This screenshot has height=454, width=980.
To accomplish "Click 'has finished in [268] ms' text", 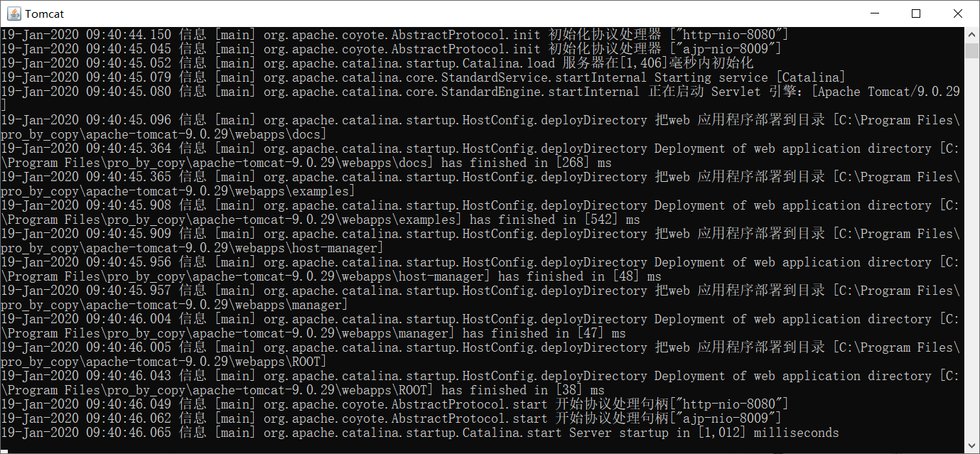I will point(526,163).
